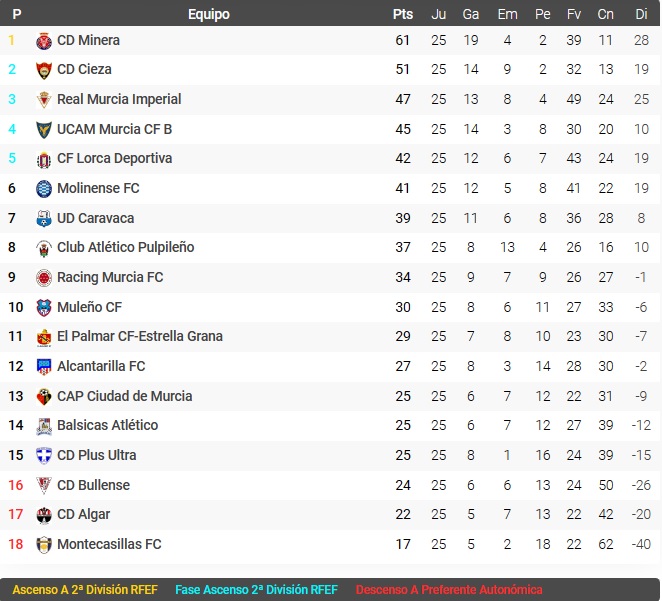
Task: Open the Balsicas Atlético team link
Action: pos(107,425)
